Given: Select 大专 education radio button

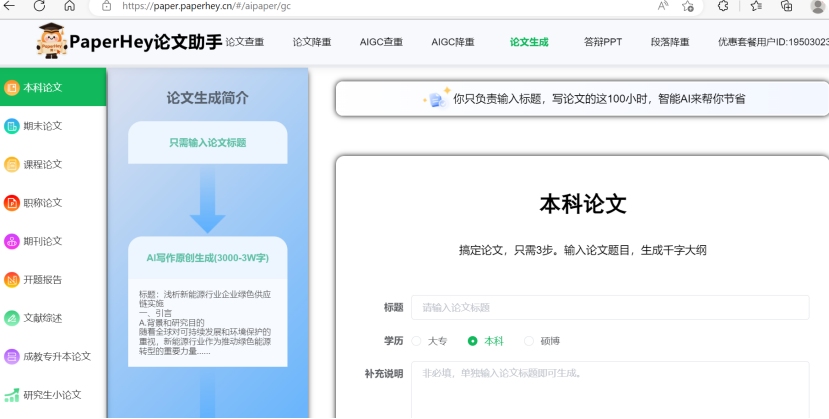Looking at the screenshot, I should coord(416,341).
